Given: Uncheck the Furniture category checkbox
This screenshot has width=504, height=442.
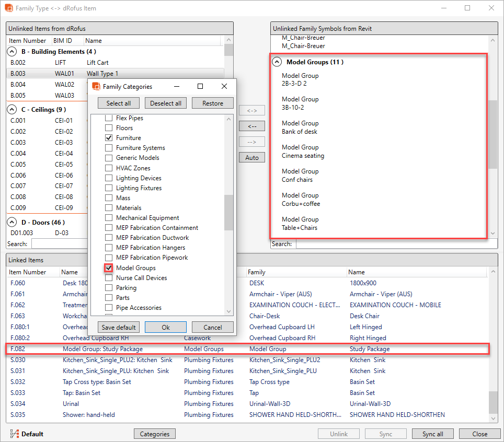Looking at the screenshot, I should (109, 138).
